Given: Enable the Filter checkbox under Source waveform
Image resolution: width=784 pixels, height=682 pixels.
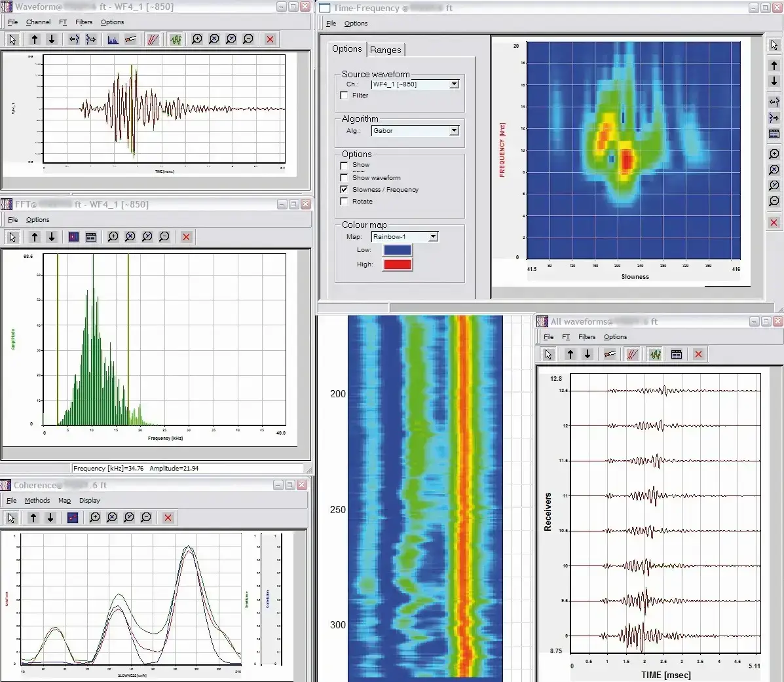Looking at the screenshot, I should (x=345, y=96).
